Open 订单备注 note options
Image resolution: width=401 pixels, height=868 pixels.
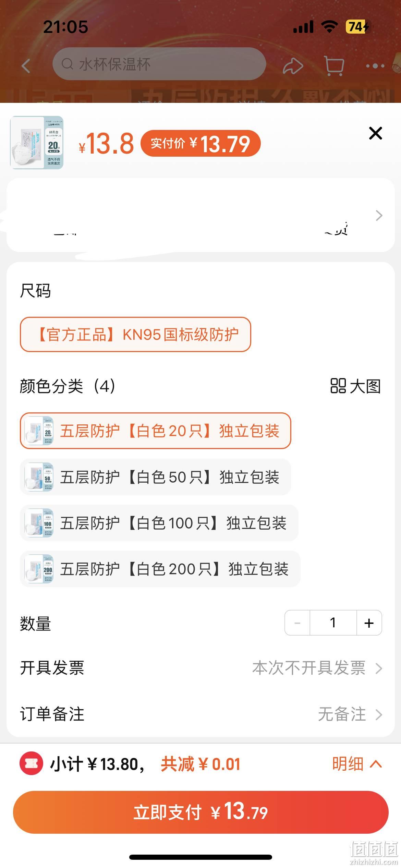[x=200, y=714]
